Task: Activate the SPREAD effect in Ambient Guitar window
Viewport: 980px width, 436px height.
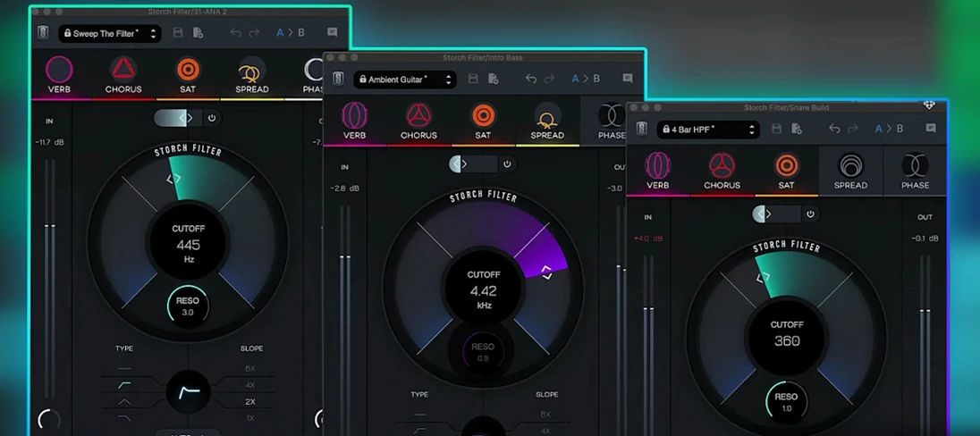Action: [547, 116]
